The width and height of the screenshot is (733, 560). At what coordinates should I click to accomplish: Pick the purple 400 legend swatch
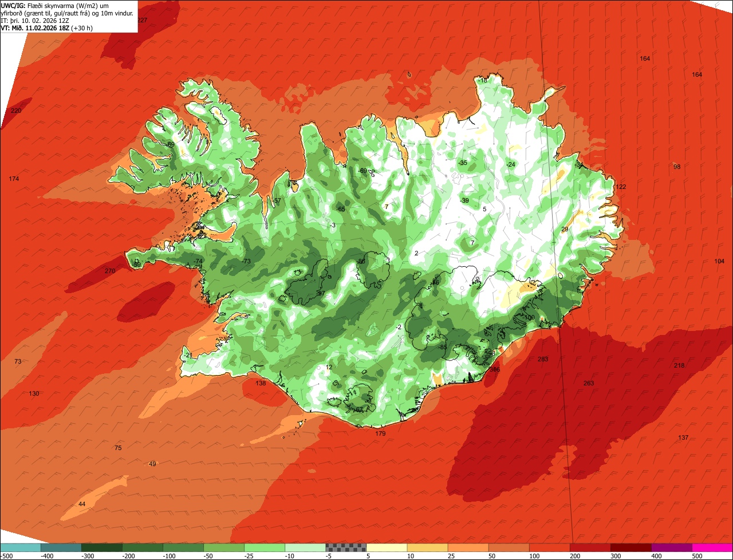[x=671, y=547]
